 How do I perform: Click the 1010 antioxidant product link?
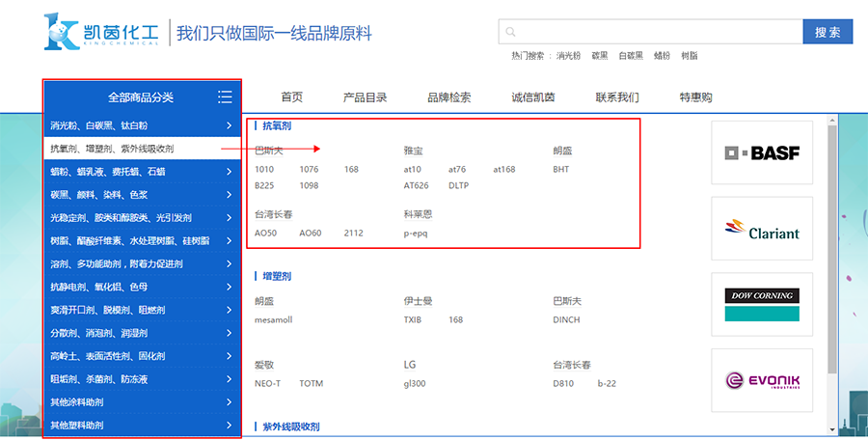[x=263, y=170]
